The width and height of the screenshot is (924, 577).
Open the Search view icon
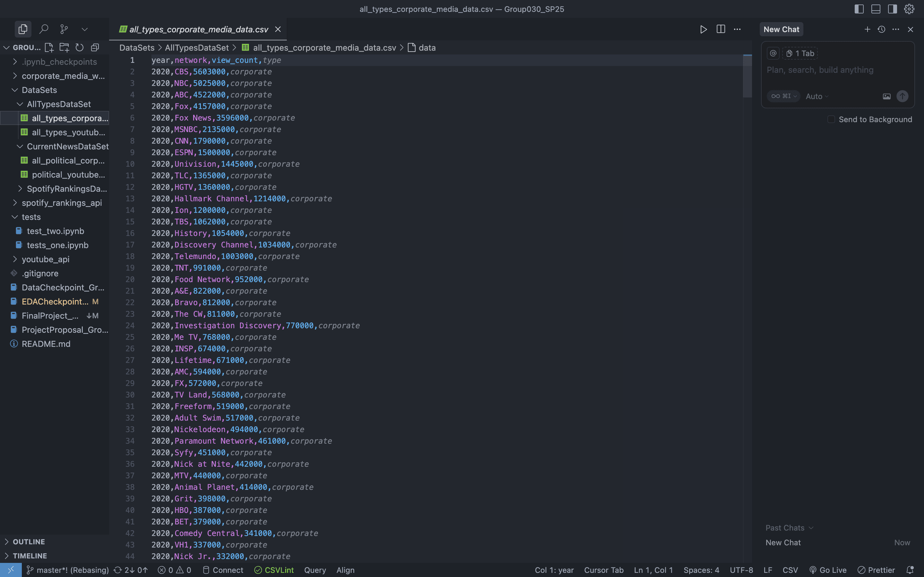pyautogui.click(x=44, y=29)
